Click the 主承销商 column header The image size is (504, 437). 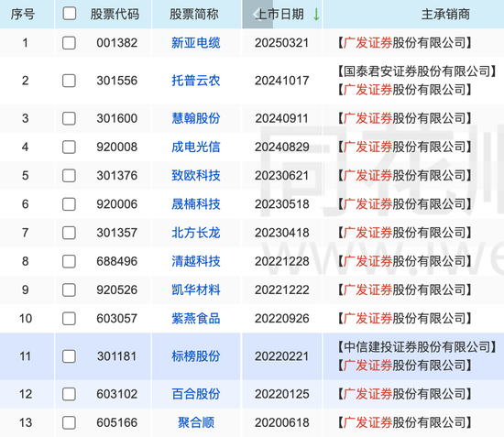tap(446, 14)
